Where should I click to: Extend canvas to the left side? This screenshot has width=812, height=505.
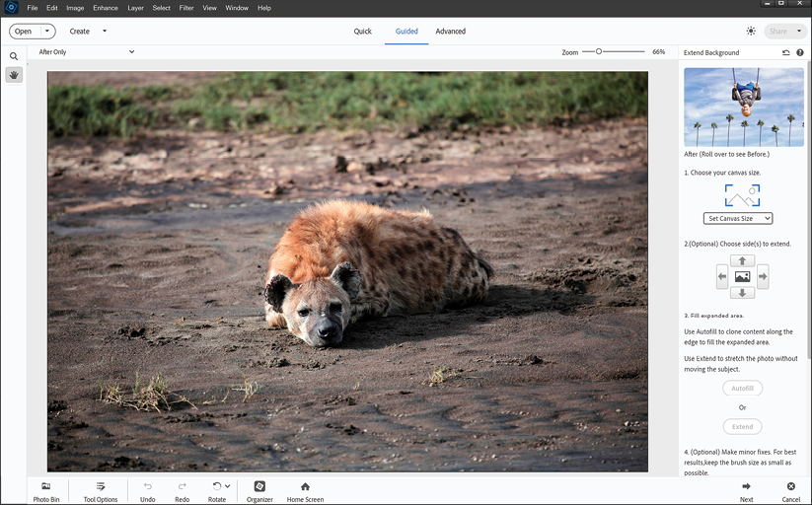pyautogui.click(x=722, y=276)
